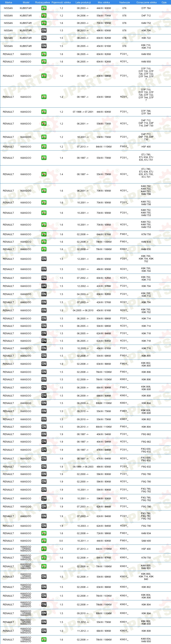
Task: Click the 09.1999 -> 06.2003 production years cell
Action: point(83,466)
